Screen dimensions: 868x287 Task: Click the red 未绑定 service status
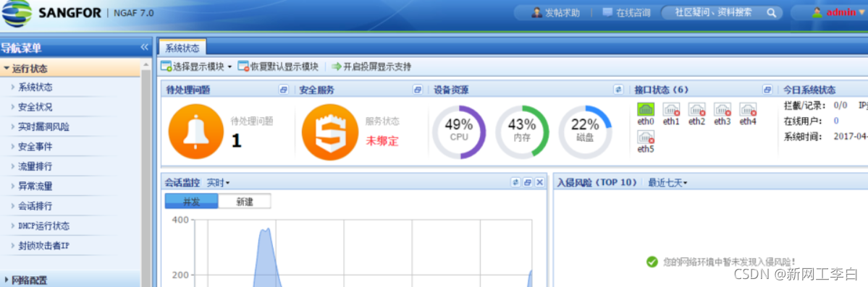tap(382, 141)
